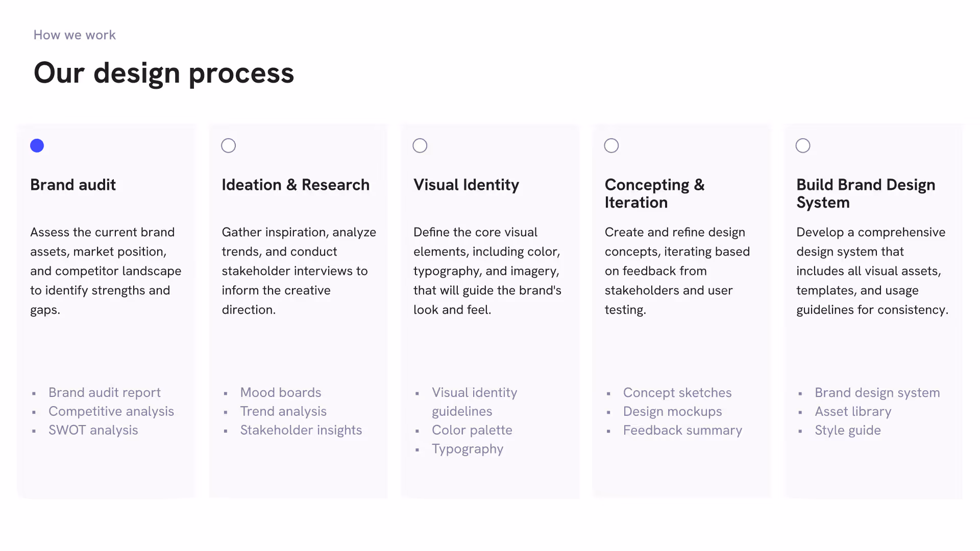Image resolution: width=980 pixels, height=551 pixels.
Task: Select the Visual Identity step circle
Action: click(x=420, y=146)
